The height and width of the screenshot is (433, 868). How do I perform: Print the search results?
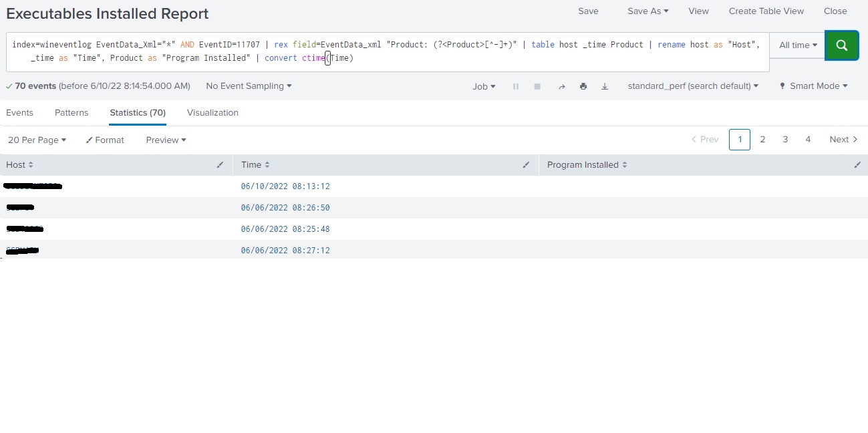click(x=583, y=86)
